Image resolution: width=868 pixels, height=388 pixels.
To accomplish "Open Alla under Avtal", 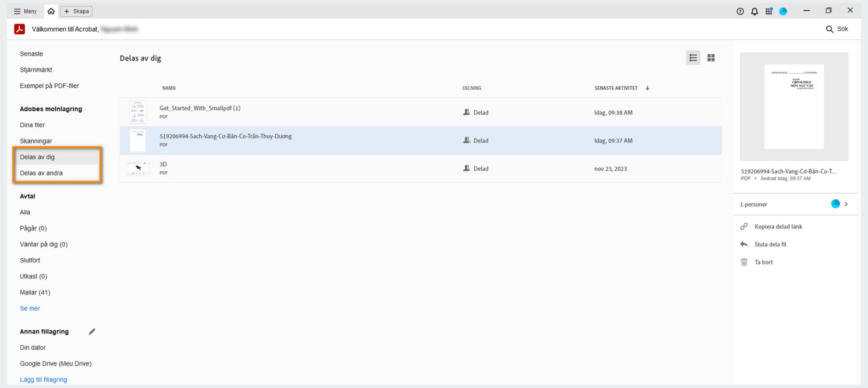I will (x=25, y=212).
